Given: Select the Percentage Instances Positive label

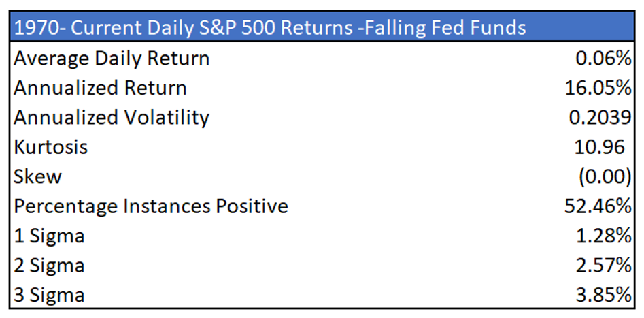Looking at the screenshot, I should tap(151, 206).
